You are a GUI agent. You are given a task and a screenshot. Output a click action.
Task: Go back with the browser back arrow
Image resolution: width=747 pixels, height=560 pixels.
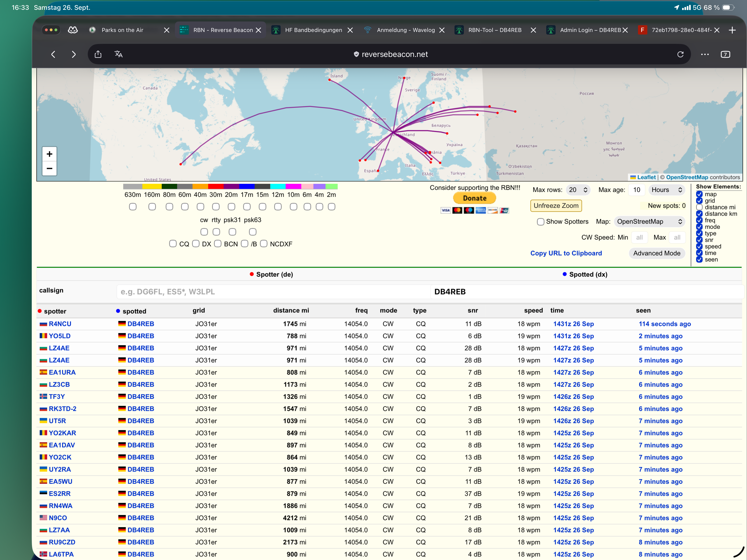pyautogui.click(x=53, y=54)
